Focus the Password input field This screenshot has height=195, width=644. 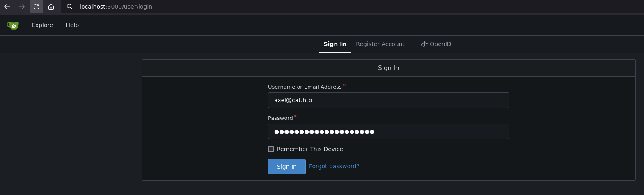click(x=388, y=131)
